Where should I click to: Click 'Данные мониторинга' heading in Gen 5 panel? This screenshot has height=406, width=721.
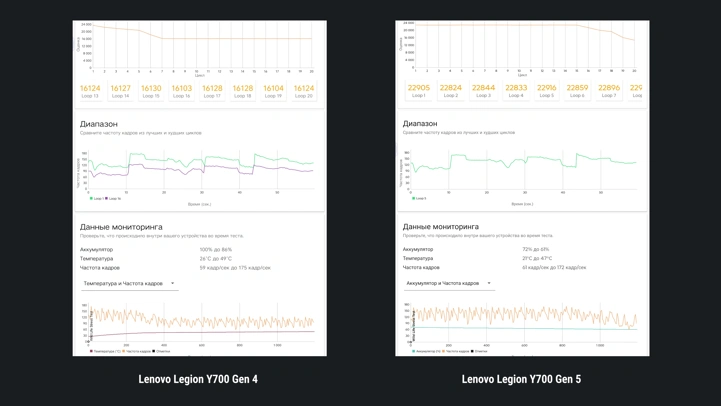(x=441, y=227)
